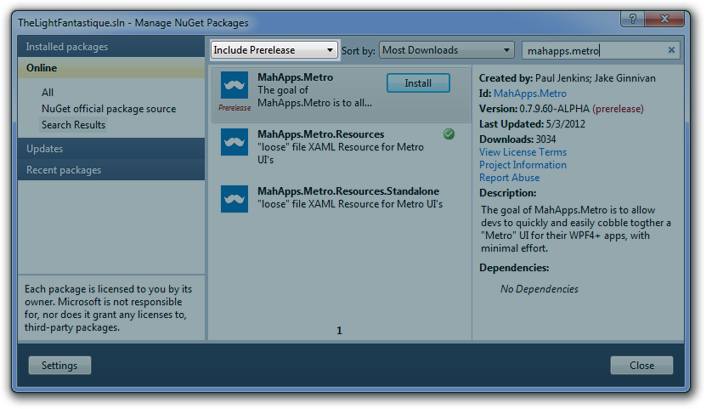
Task: Install the MahApps.Metro package
Action: pyautogui.click(x=418, y=83)
